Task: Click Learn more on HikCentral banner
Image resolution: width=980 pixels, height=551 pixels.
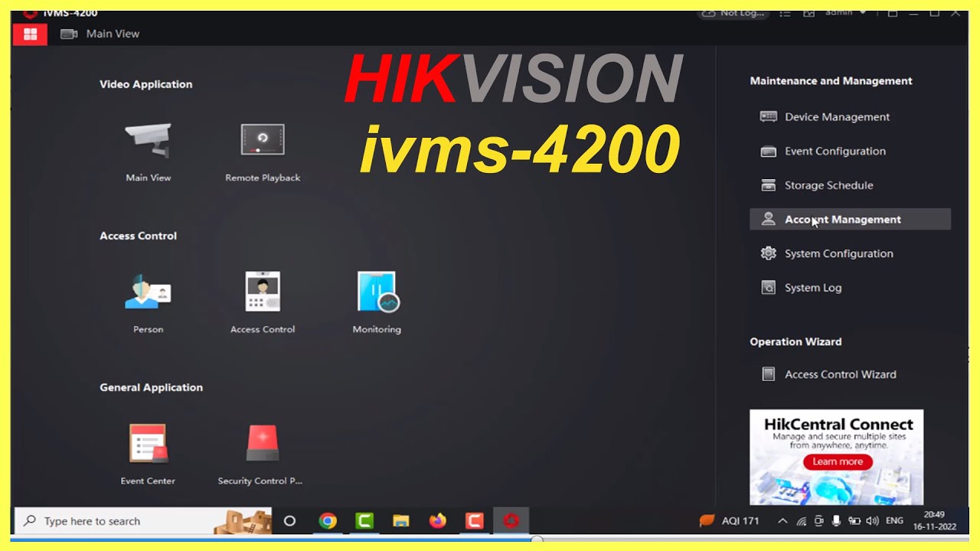Action: point(838,461)
